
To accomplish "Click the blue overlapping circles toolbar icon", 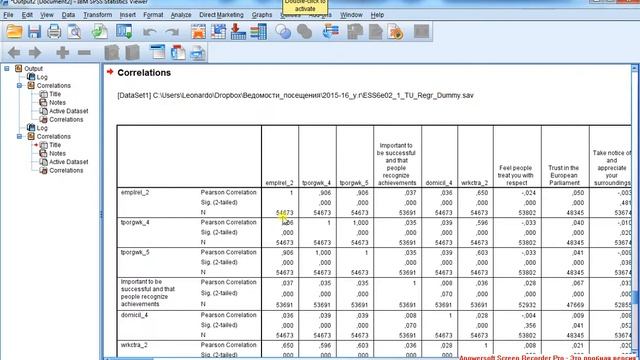I will point(283,31).
